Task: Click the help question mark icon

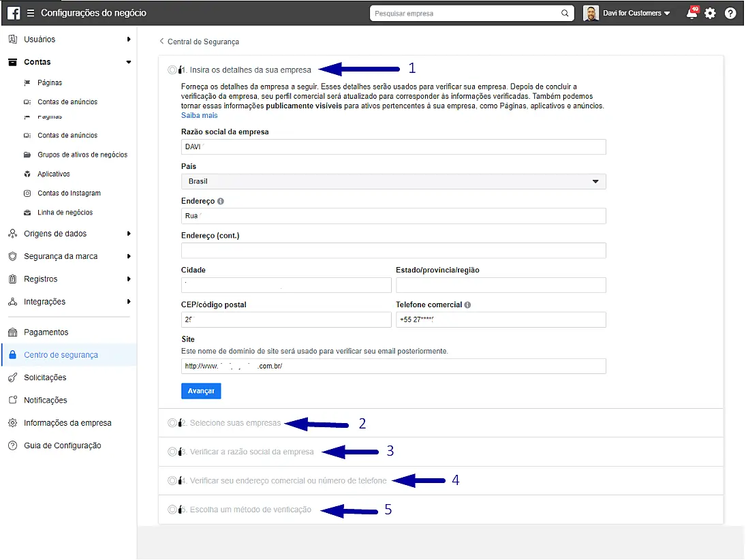Action: tap(730, 13)
